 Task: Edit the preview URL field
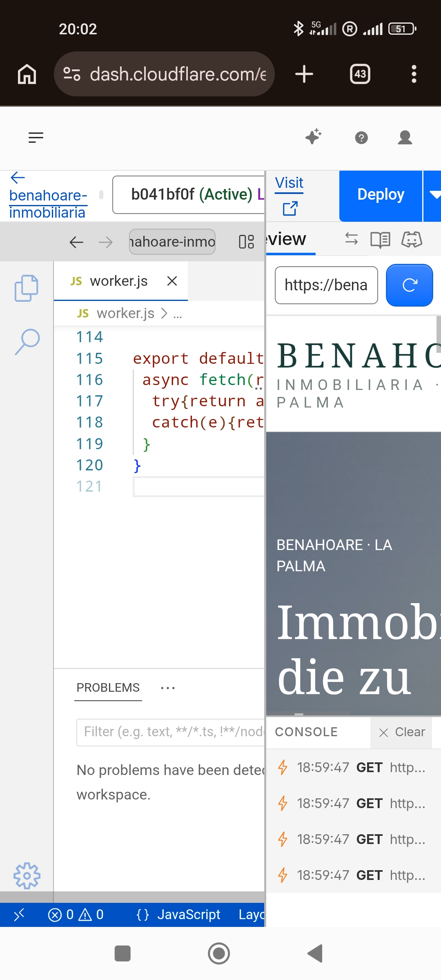pyautogui.click(x=326, y=285)
